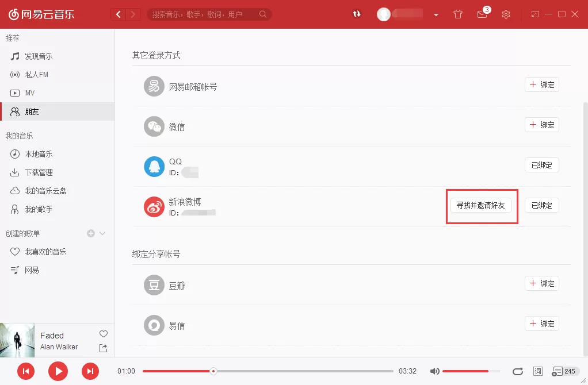Click artist name Alan Walker
588x385 pixels.
(59, 347)
